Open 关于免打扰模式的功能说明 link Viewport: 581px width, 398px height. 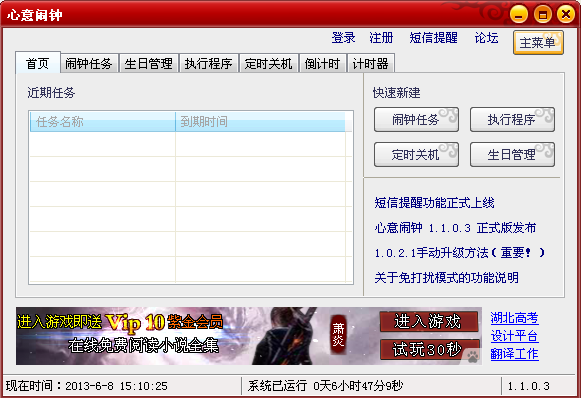(x=446, y=278)
